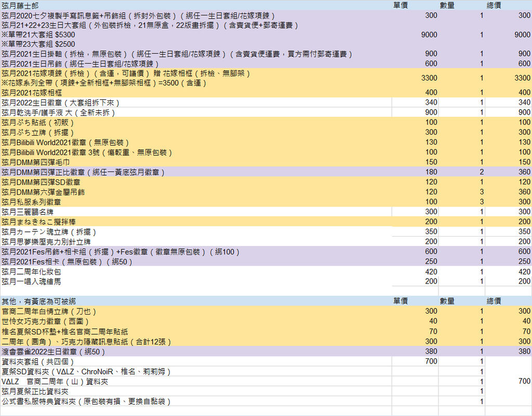Select the "資料夾套組（共四個）" cell
This screenshot has width=532, height=416.
pos(38,361)
